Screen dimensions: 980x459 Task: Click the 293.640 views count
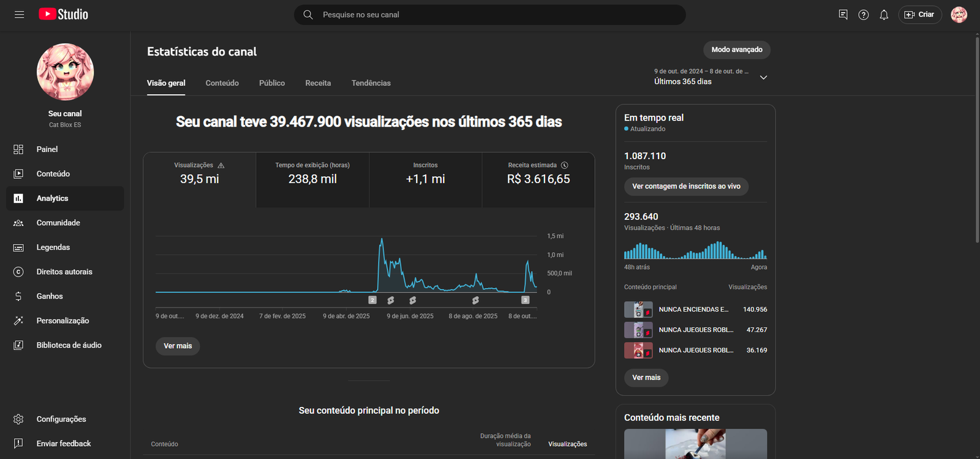click(641, 217)
